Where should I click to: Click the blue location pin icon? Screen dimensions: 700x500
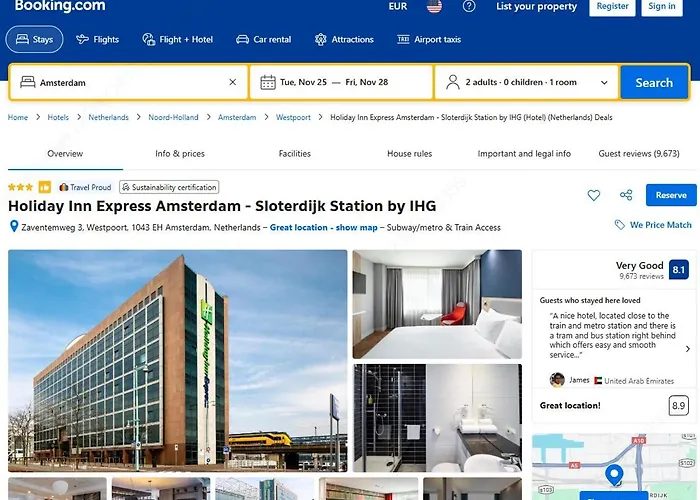coord(14,226)
